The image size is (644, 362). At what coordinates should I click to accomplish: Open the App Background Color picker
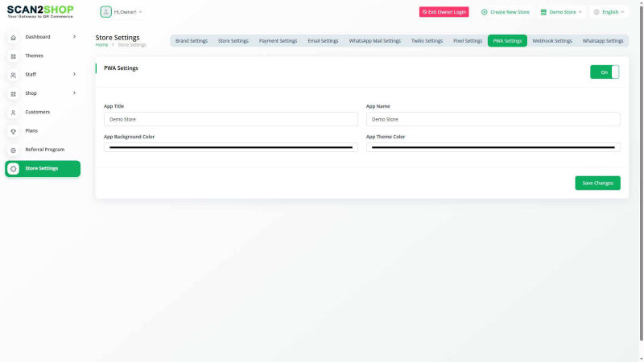[230, 148]
